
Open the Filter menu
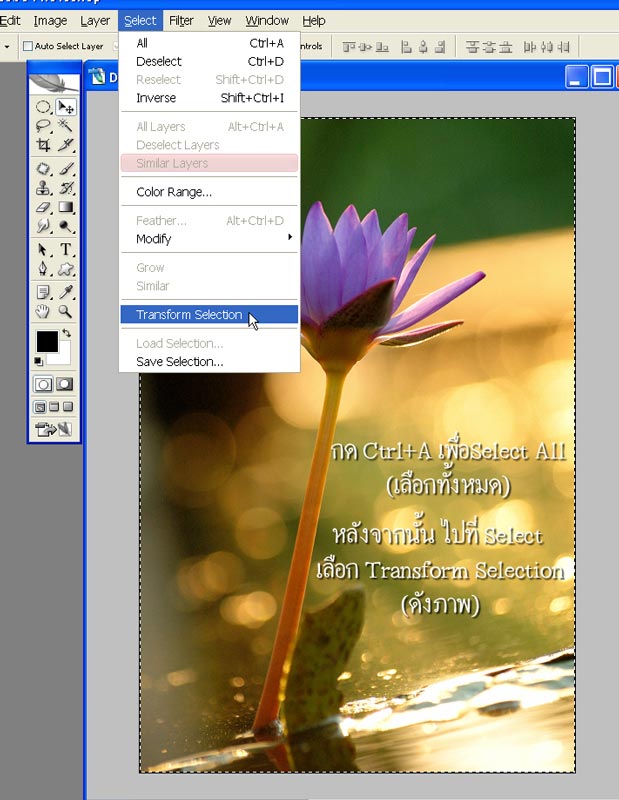181,21
